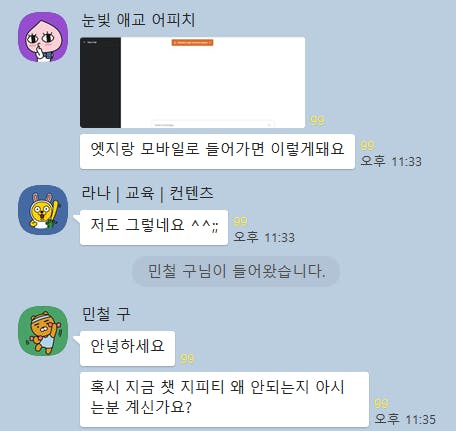This screenshot has width=456, height=431.
Task: Select sender name 눈빛 애교 어피치
Action: (138, 20)
